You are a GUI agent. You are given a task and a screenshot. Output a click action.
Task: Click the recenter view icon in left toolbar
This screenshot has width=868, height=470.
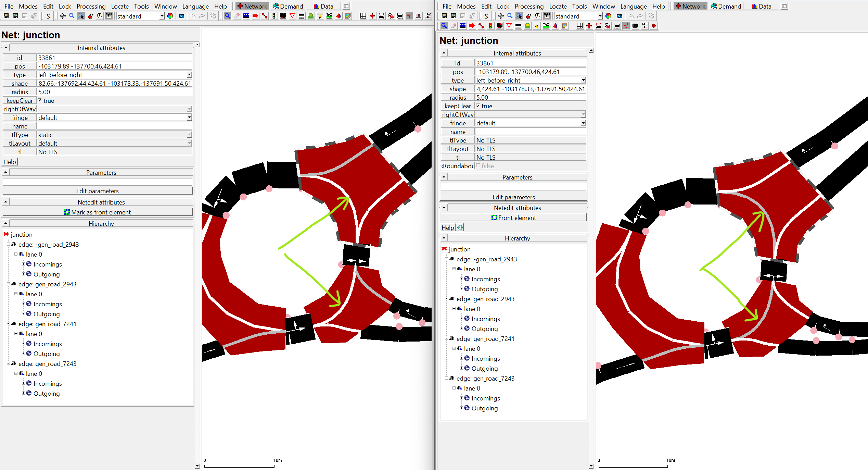(63, 16)
